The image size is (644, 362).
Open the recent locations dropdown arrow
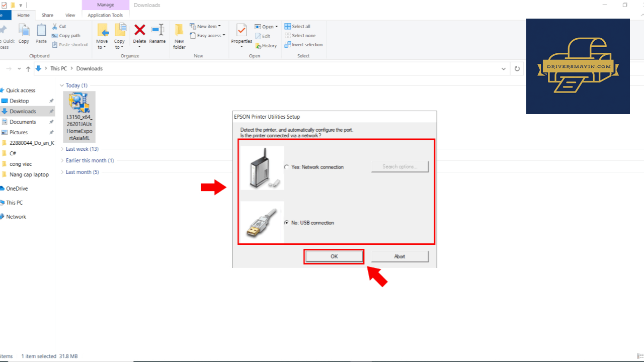point(19,69)
